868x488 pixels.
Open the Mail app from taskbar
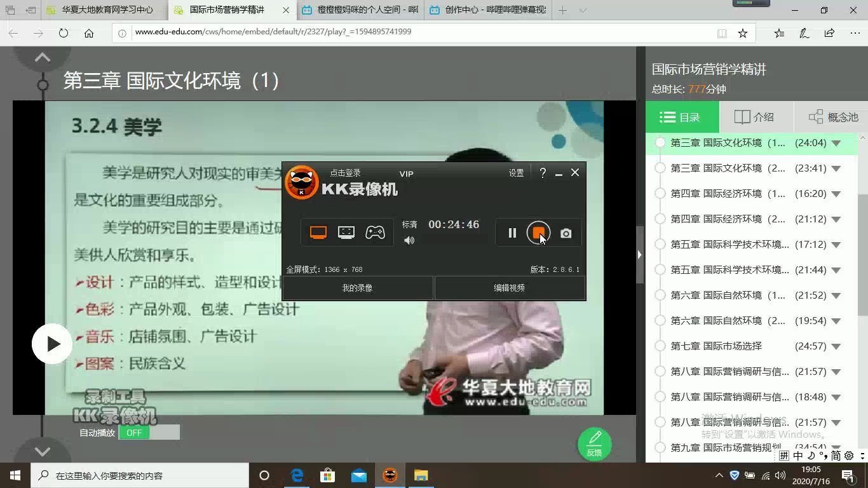[x=358, y=475]
